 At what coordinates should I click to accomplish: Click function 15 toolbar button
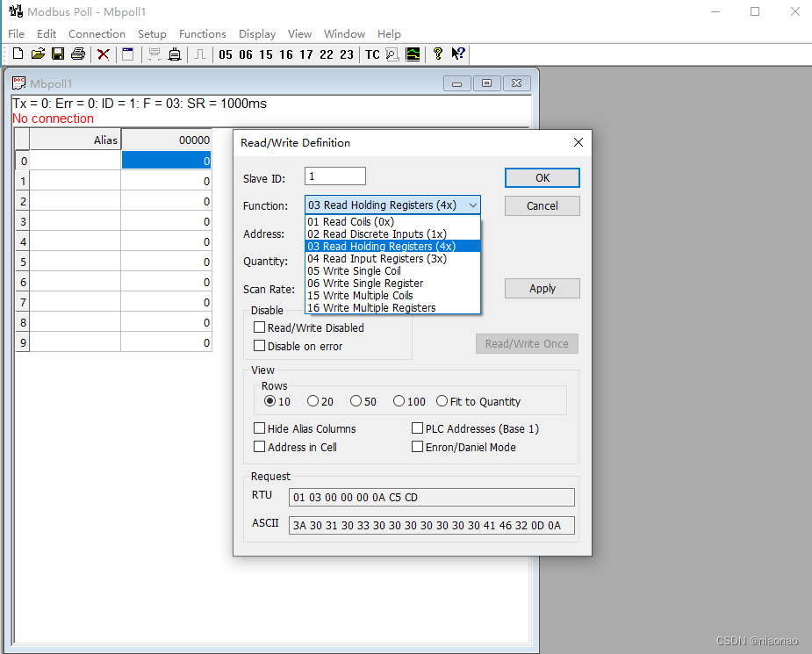266,54
